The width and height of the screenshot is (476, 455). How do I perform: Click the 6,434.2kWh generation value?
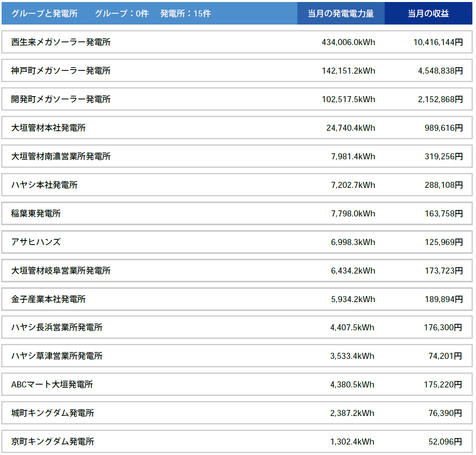click(x=353, y=270)
